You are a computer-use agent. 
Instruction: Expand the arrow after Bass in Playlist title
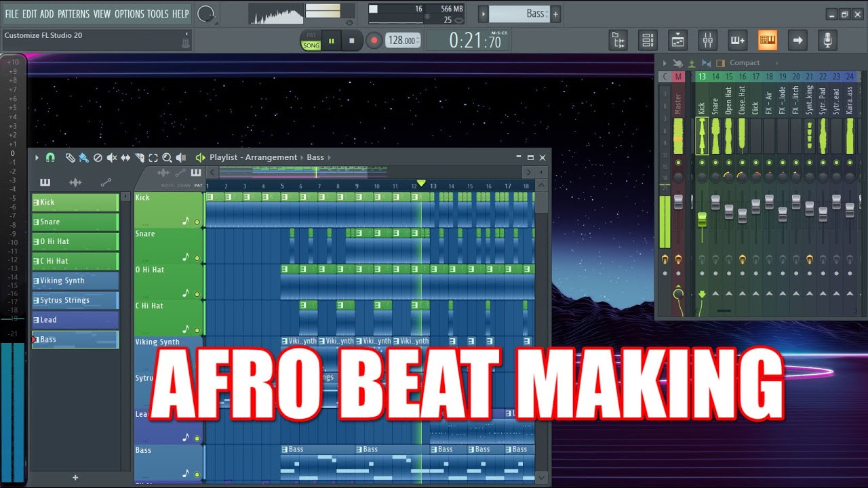tap(330, 157)
